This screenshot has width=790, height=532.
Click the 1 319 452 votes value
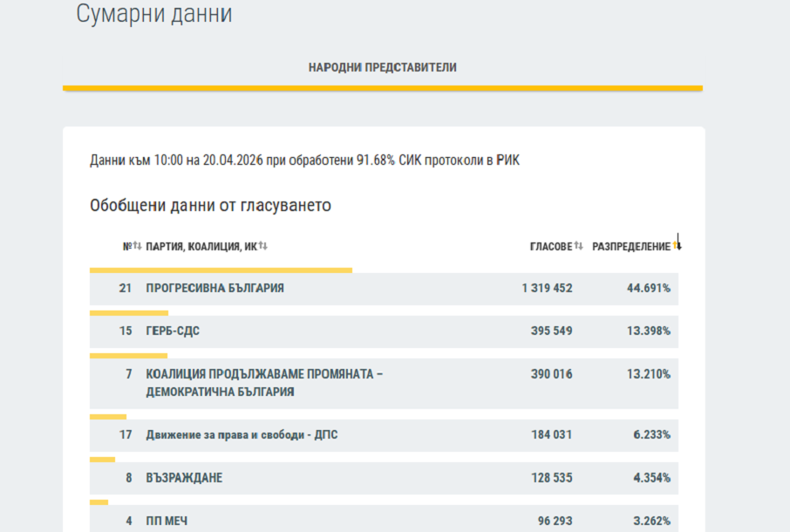(x=547, y=289)
